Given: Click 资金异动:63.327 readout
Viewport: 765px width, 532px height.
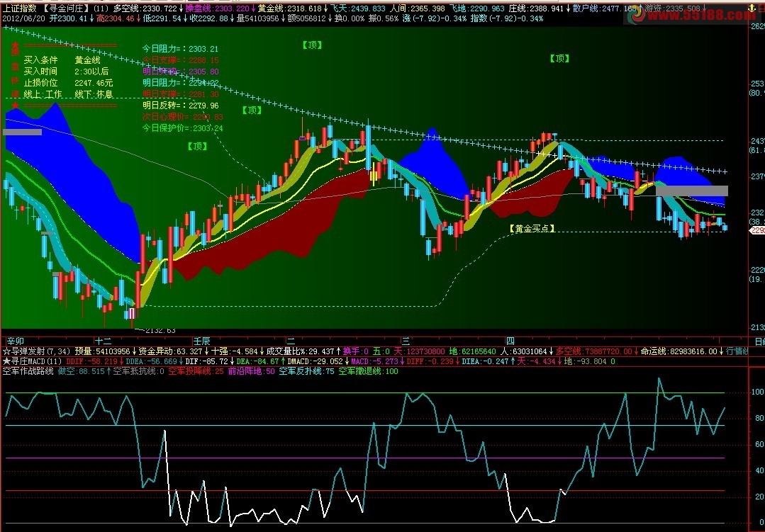Looking at the screenshot, I should 170,351.
